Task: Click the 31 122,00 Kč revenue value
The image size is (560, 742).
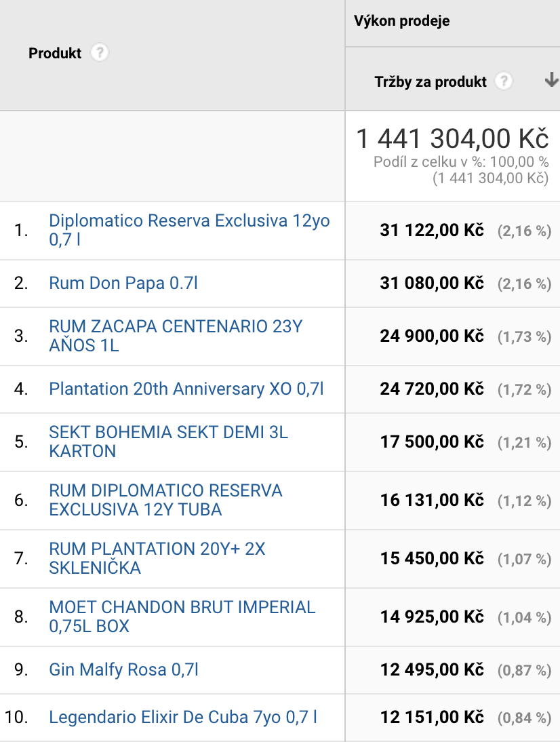Action: [x=432, y=231]
